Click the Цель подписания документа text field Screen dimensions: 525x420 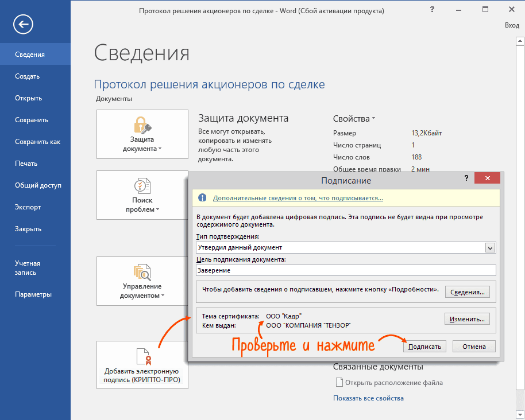(x=345, y=270)
